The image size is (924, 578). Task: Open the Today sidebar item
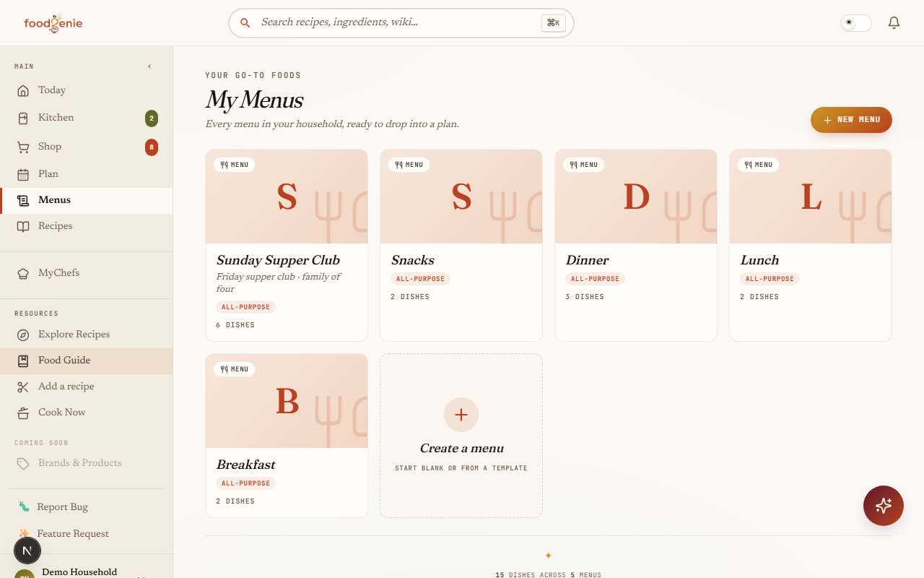(x=87, y=90)
